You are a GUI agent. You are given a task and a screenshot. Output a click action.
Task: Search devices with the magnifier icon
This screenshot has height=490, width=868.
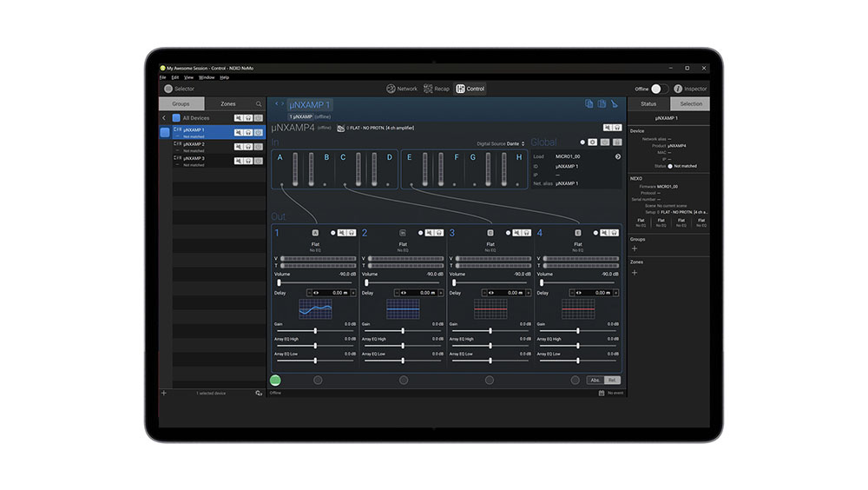point(259,103)
